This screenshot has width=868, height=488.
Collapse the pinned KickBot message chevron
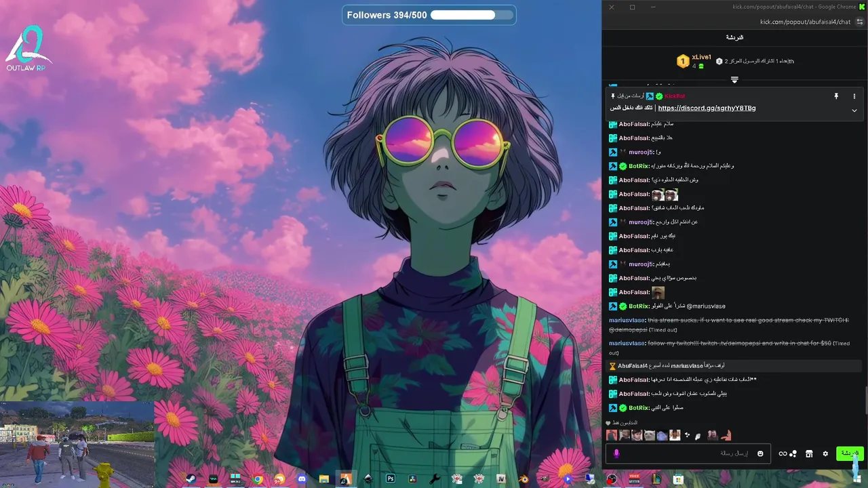pyautogui.click(x=854, y=110)
